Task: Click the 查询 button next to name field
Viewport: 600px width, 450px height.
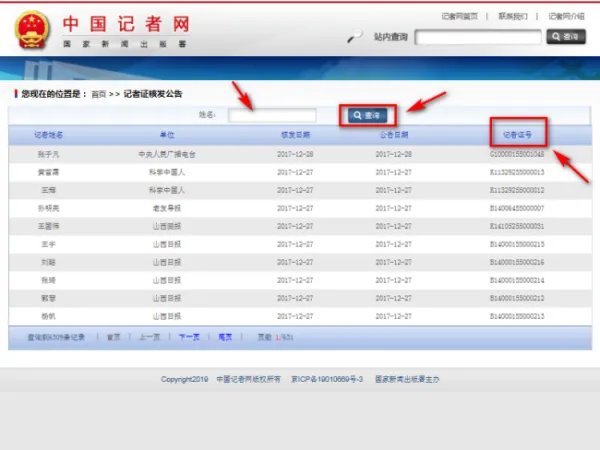Action: [367, 115]
